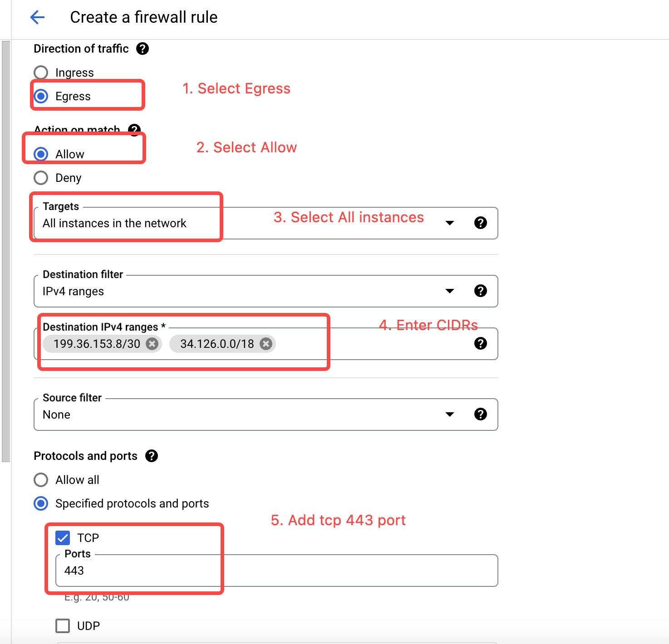
Task: Open help icon in Destination filter field
Action: click(480, 291)
